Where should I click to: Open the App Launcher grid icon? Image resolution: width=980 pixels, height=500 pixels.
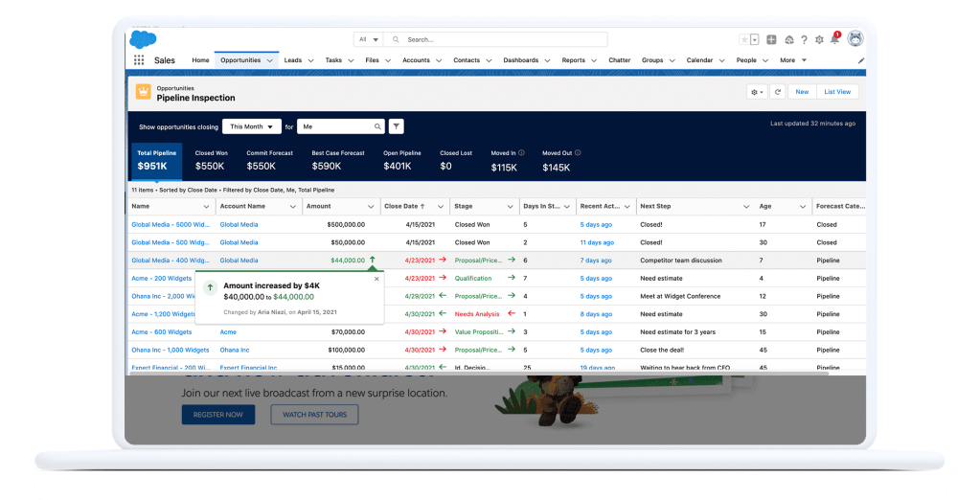pos(139,60)
